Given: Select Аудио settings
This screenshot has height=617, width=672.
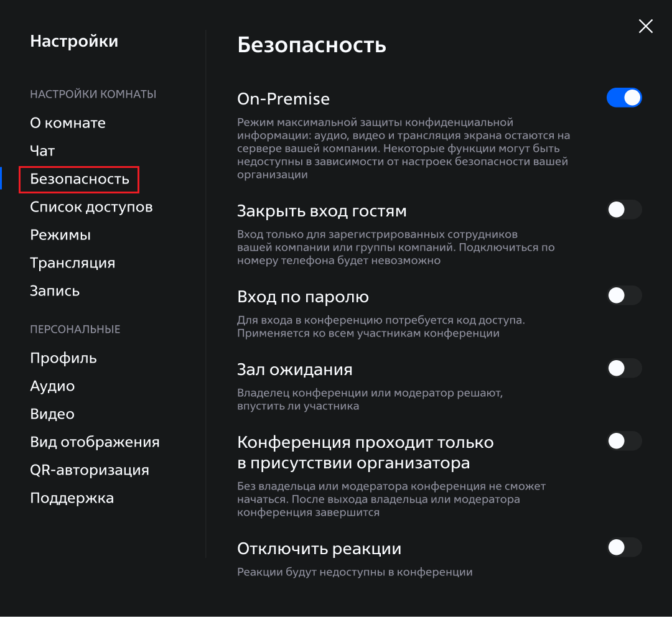Looking at the screenshot, I should [52, 386].
